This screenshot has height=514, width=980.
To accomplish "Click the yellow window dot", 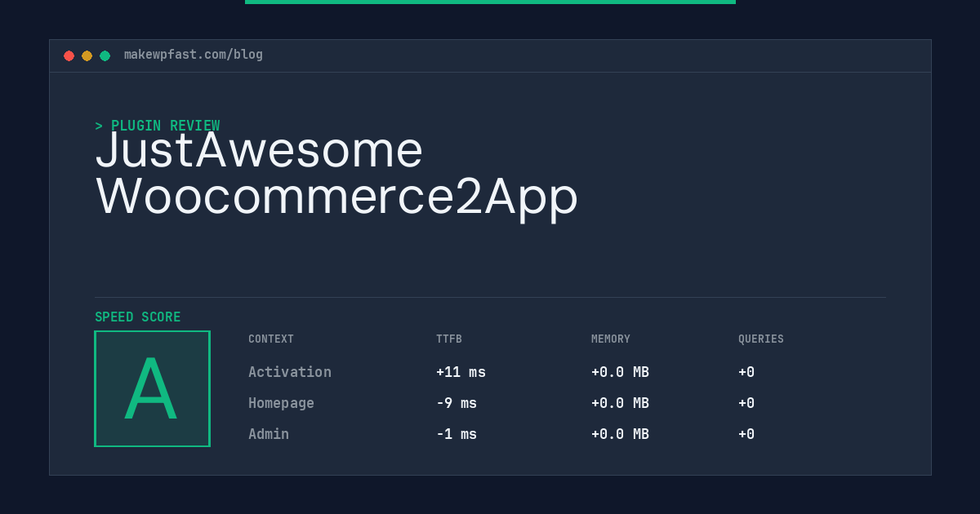I will pyautogui.click(x=87, y=55).
